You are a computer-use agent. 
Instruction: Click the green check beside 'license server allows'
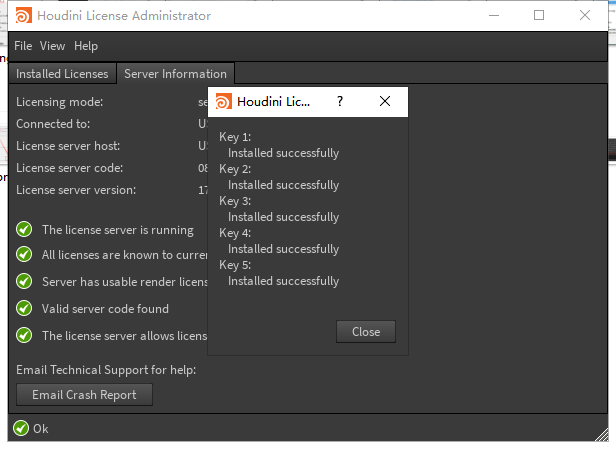24,335
